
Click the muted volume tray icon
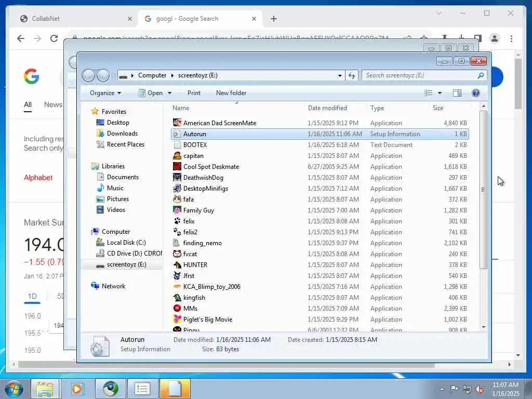[480, 389]
